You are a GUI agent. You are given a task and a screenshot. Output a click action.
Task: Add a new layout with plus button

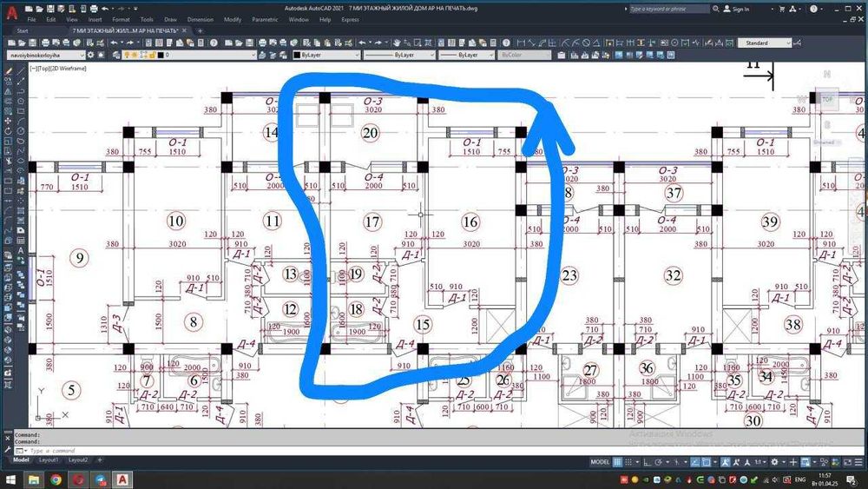coord(100,459)
